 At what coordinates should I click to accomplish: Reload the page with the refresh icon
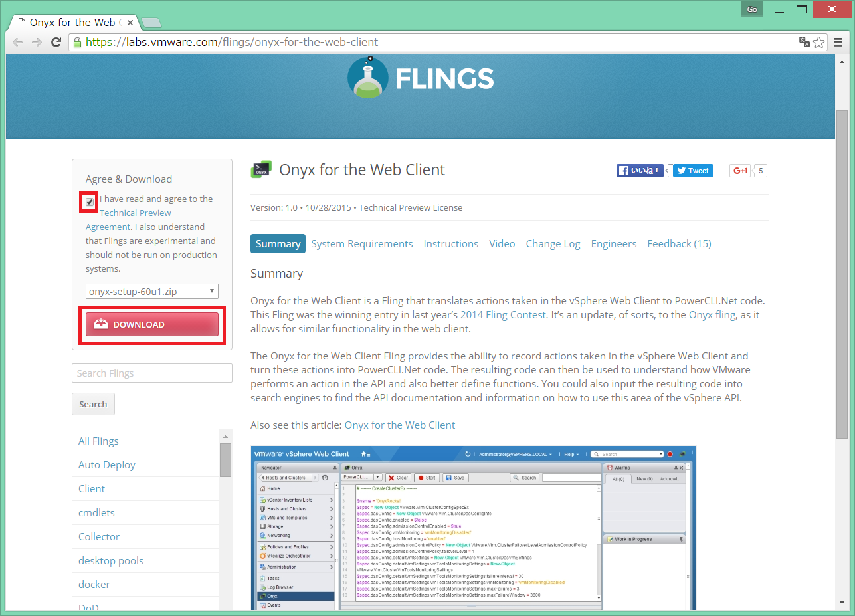(56, 42)
